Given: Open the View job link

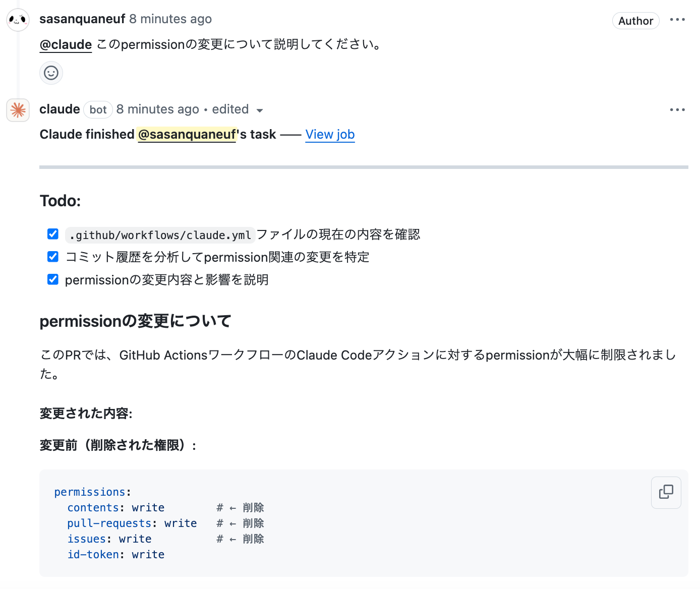Looking at the screenshot, I should click(330, 135).
